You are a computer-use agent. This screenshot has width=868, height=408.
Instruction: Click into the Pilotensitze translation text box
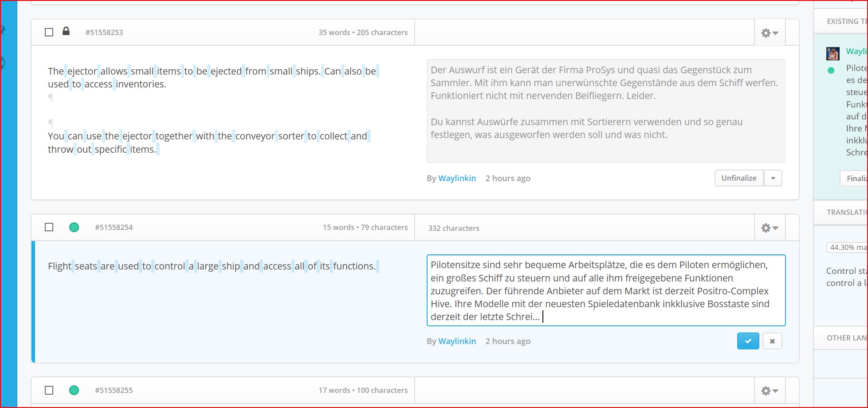click(605, 290)
